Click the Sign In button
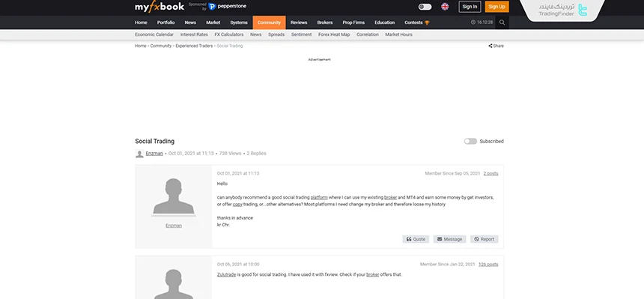644x299 pixels. [x=470, y=7]
